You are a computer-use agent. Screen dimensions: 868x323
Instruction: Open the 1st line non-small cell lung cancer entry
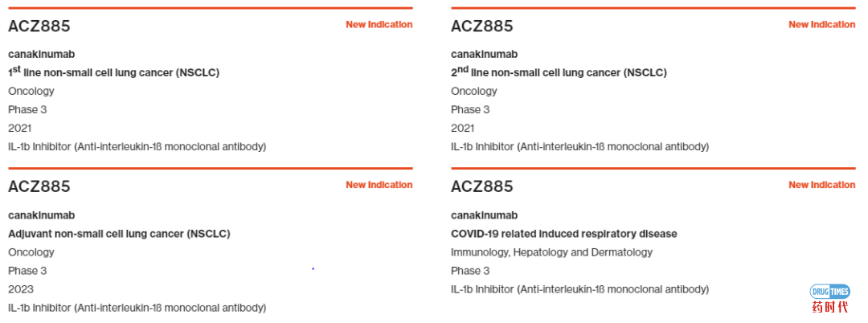point(113,72)
